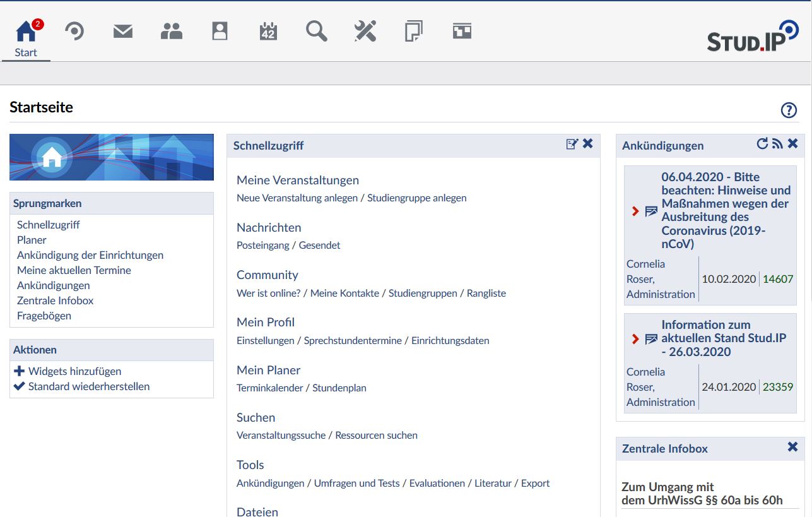
Task: Select the search magnifier icon
Action: click(316, 29)
